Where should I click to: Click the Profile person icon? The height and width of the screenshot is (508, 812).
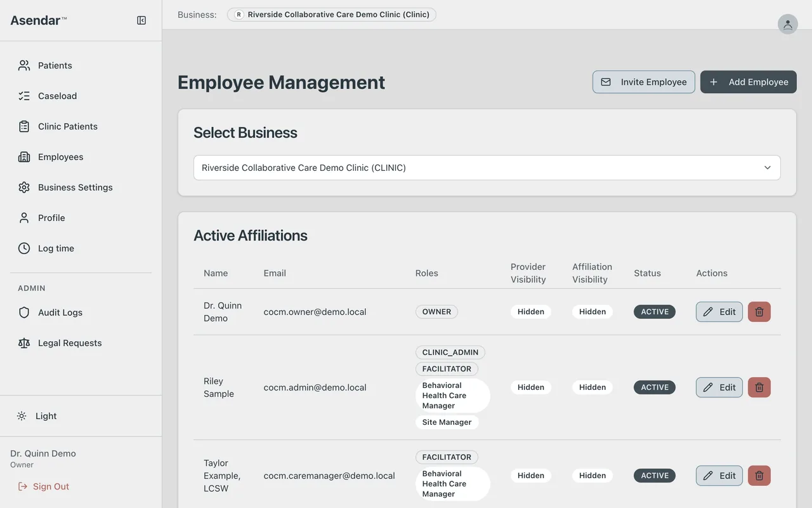[24, 218]
